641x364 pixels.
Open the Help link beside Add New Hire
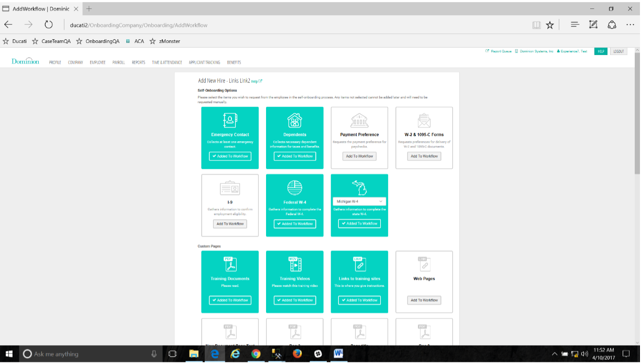click(x=257, y=81)
